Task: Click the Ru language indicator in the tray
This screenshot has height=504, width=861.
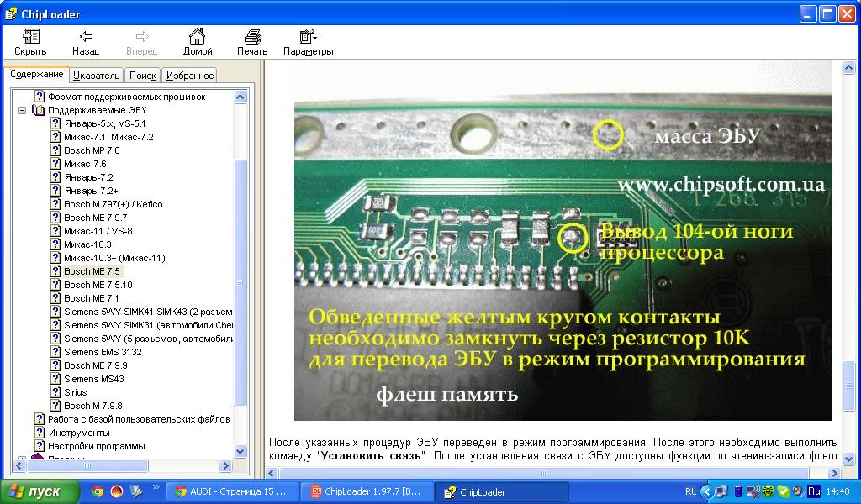Action: [814, 491]
